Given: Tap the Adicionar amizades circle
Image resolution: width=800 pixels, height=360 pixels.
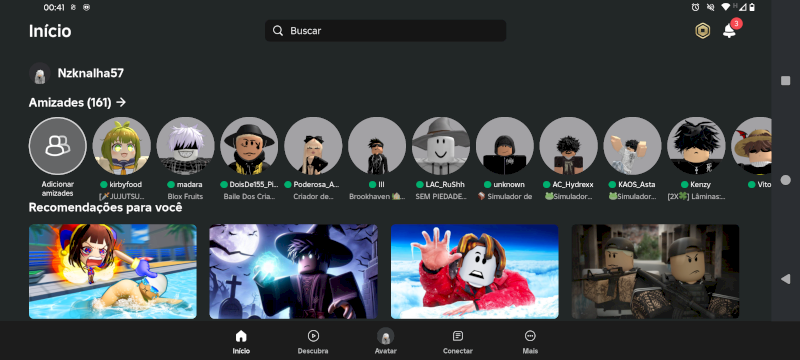Looking at the screenshot, I should 58,146.
